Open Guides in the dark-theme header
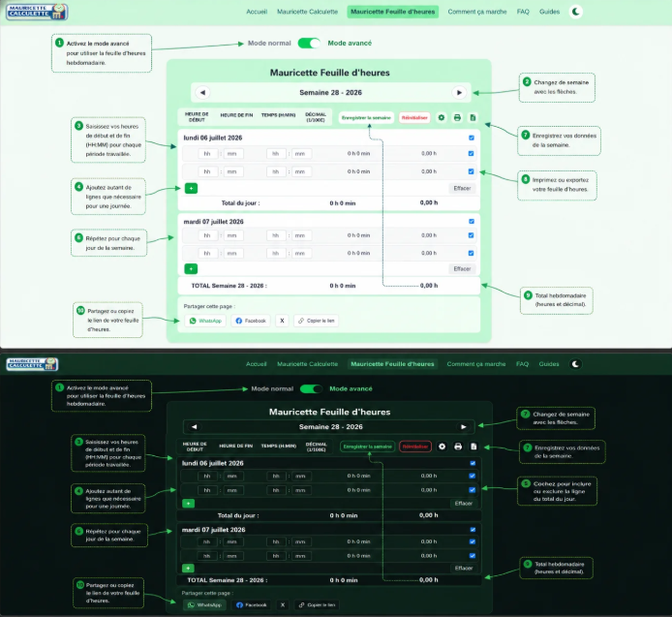Screen dimensions: 672x617 pos(549,364)
